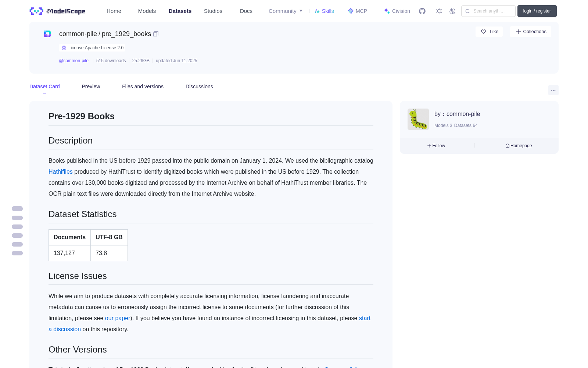588x368 pixels.
Task: Click 'updated Jun 11,2025' text
Action: 176,61
